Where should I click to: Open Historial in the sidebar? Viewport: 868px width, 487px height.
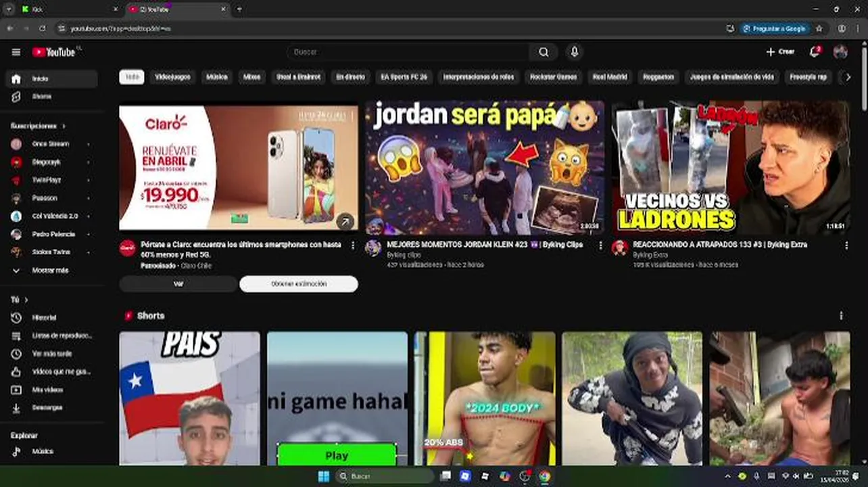[51, 317]
